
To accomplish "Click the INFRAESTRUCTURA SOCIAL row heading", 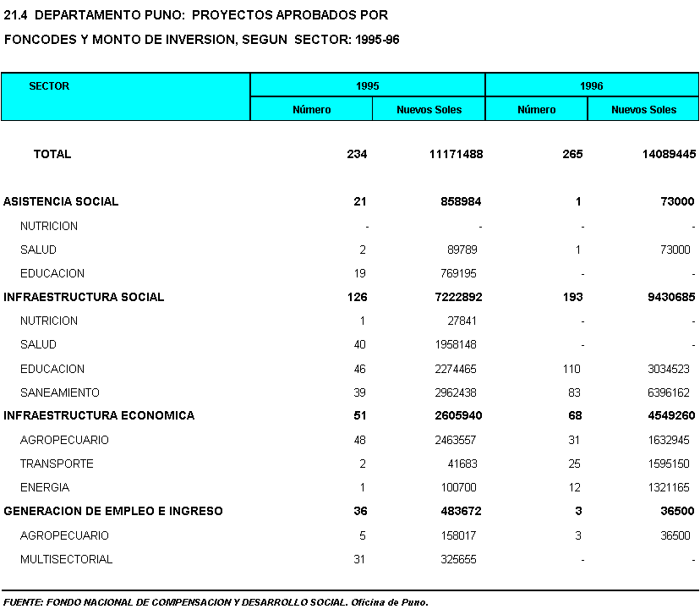I will pos(84,297).
